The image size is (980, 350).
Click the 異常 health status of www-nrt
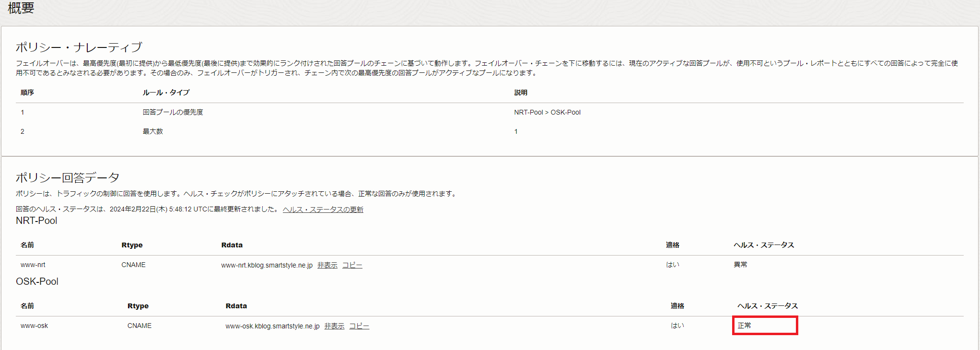pyautogui.click(x=741, y=265)
